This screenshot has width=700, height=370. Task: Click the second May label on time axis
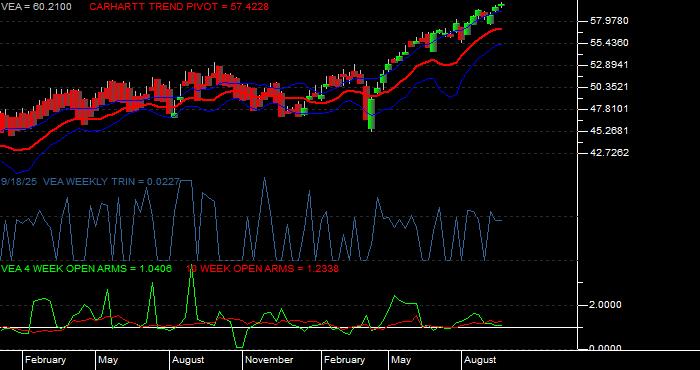point(401,360)
